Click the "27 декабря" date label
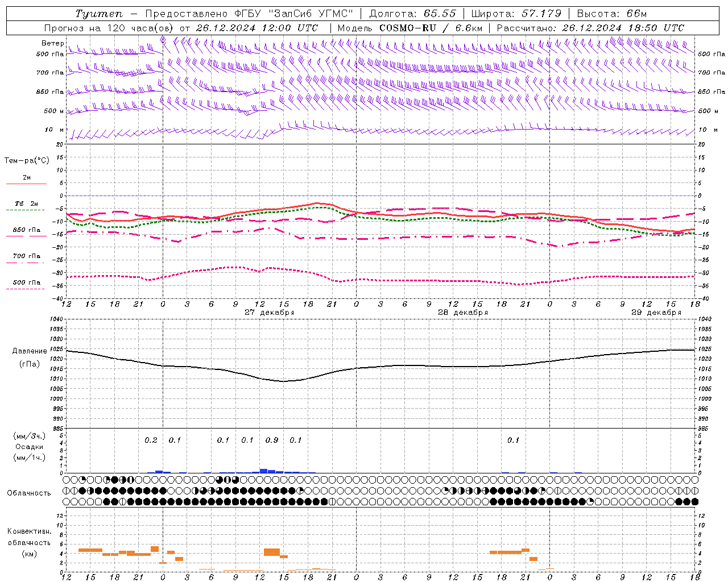This screenshot has height=582, width=728. pos(270,313)
